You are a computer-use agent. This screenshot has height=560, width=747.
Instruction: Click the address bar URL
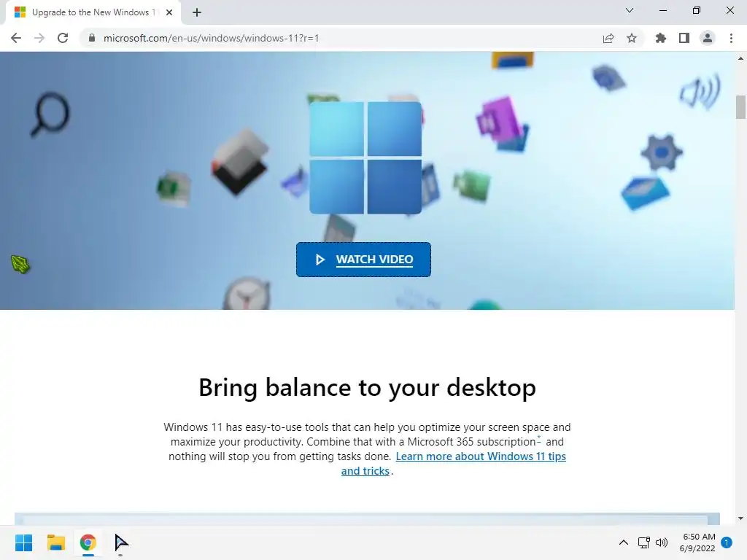211,38
